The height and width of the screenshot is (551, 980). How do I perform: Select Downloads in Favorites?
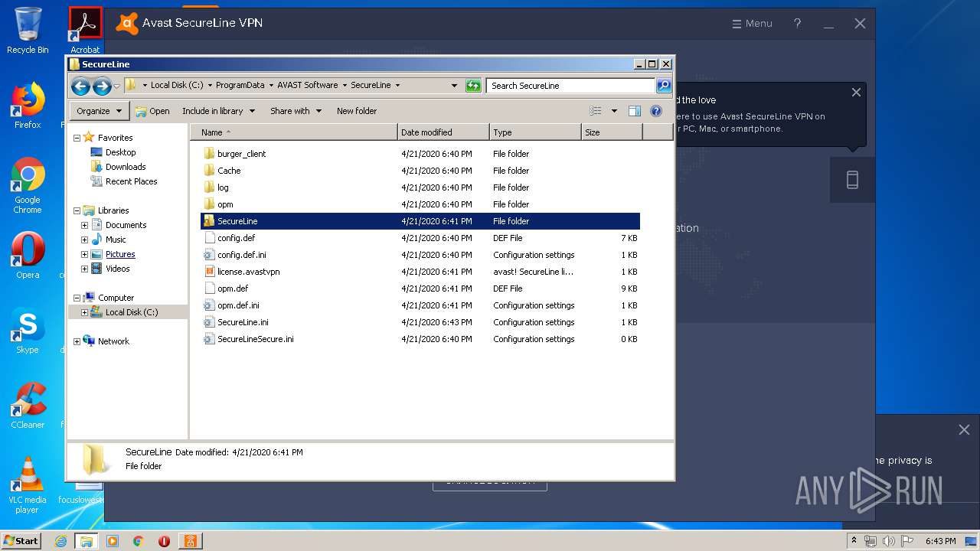tap(126, 167)
